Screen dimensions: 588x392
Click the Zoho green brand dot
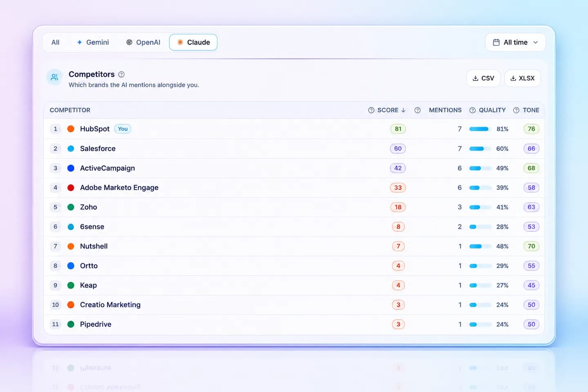(x=71, y=207)
